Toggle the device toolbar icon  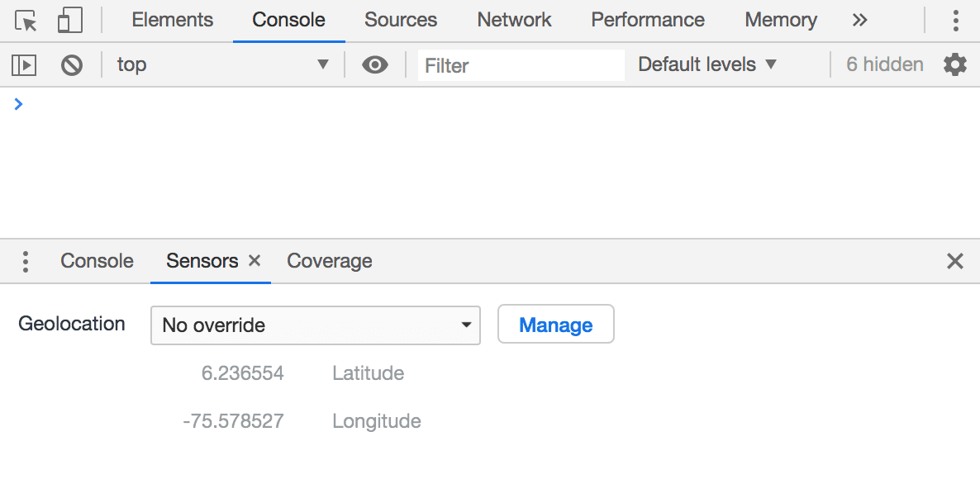(x=69, y=21)
